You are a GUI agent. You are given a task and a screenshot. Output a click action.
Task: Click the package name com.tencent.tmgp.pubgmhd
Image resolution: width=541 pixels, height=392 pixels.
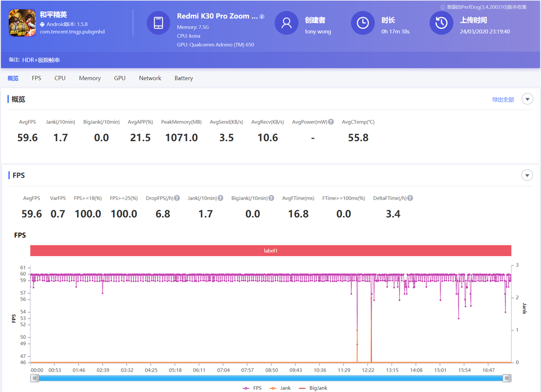pos(72,32)
